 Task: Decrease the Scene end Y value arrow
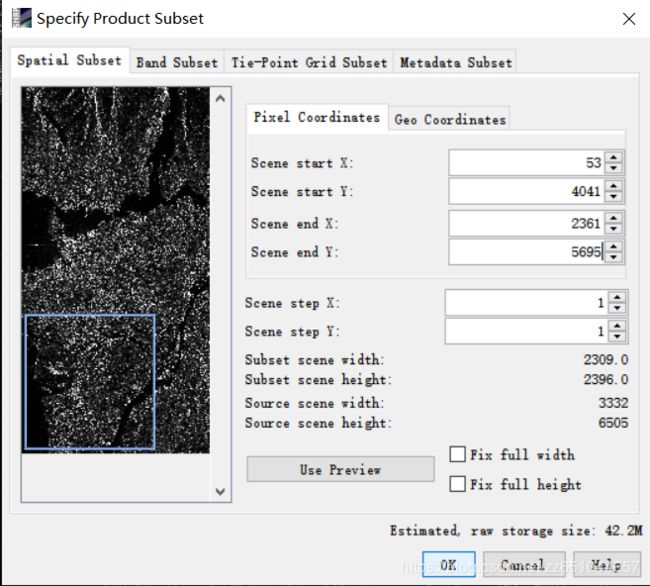click(614, 257)
